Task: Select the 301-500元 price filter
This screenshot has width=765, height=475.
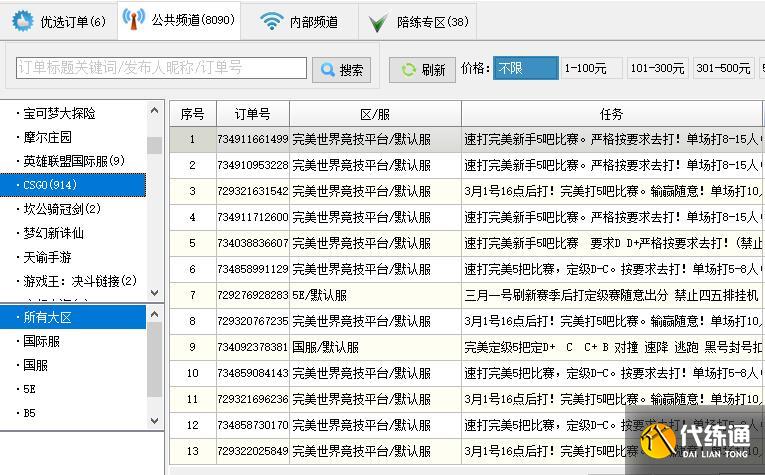Action: [723, 68]
